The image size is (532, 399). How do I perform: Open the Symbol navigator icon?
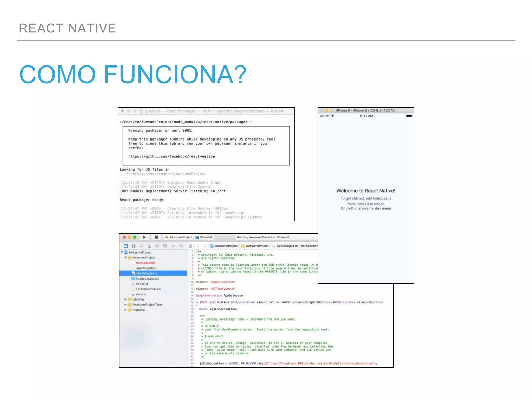pos(134,246)
